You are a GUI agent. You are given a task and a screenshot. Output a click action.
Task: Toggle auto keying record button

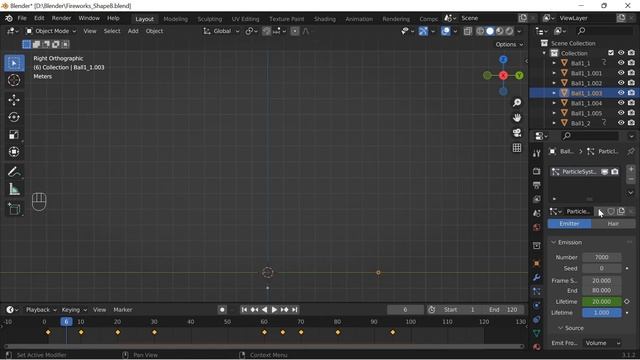(222, 310)
